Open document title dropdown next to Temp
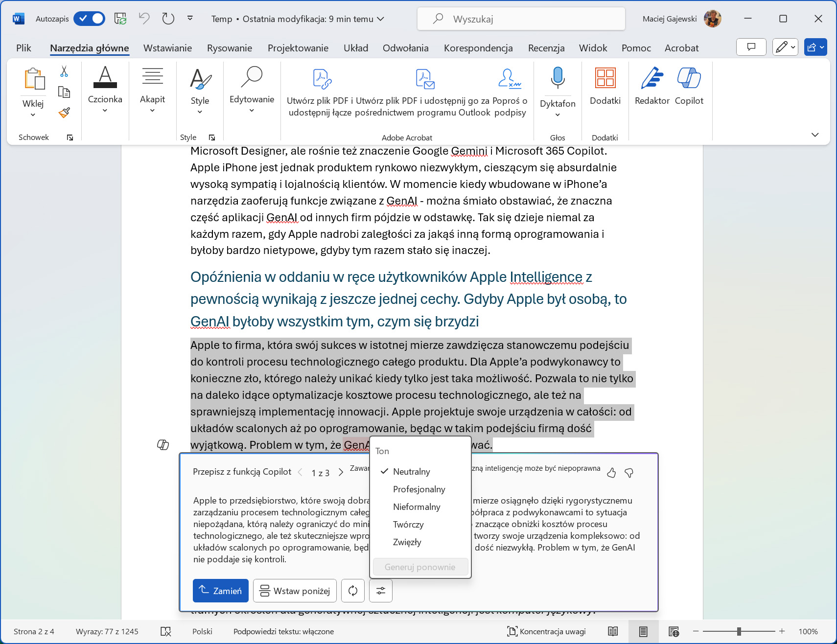This screenshot has width=837, height=644. coord(380,19)
